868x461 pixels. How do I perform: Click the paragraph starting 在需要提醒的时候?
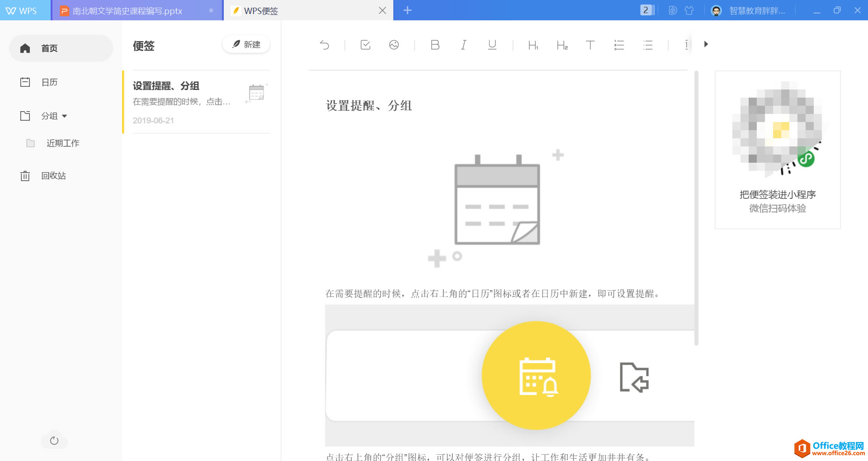(493, 294)
